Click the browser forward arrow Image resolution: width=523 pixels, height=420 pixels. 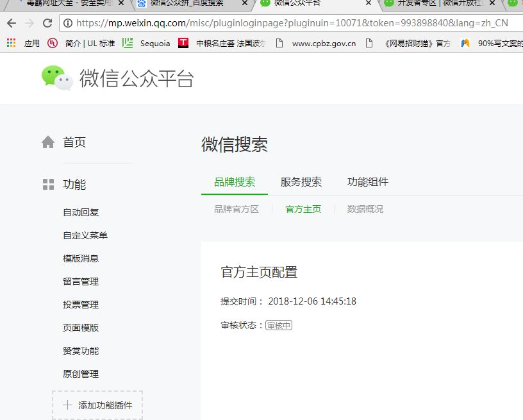pos(29,23)
